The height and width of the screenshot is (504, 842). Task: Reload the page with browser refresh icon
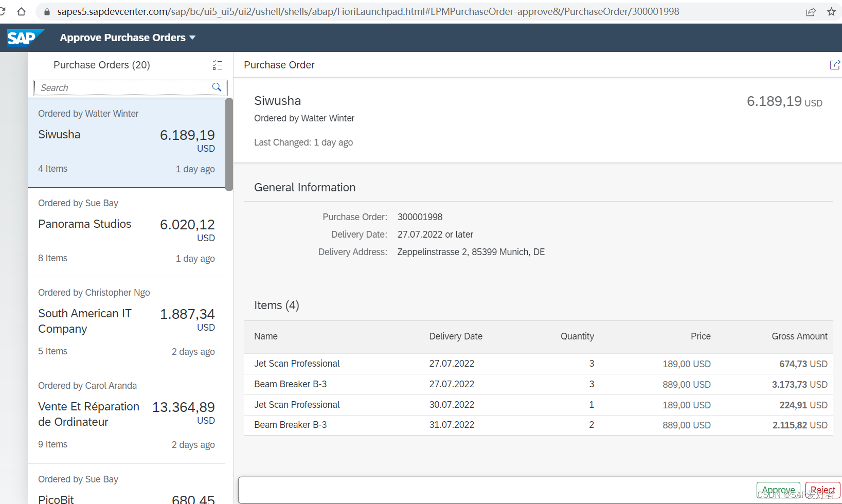click(x=3, y=11)
